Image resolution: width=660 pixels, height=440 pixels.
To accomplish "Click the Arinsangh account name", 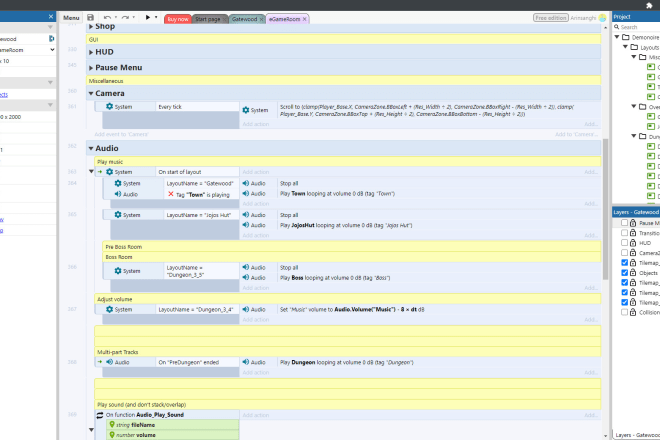I will (583, 18).
